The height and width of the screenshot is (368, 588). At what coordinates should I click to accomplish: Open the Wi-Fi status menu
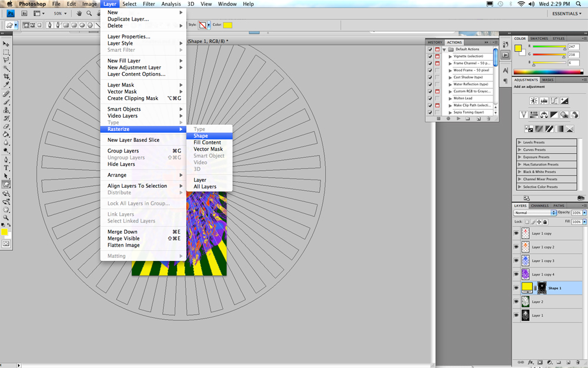coord(521,4)
